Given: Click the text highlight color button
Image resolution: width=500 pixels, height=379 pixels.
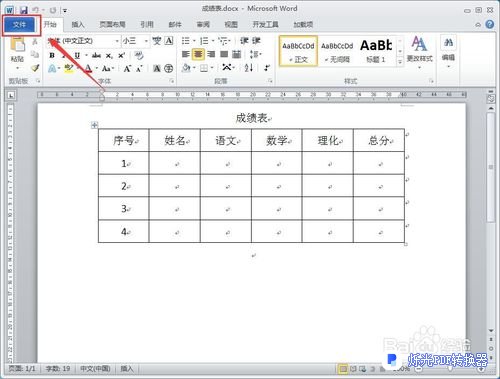Looking at the screenshot, I should coord(69,69).
